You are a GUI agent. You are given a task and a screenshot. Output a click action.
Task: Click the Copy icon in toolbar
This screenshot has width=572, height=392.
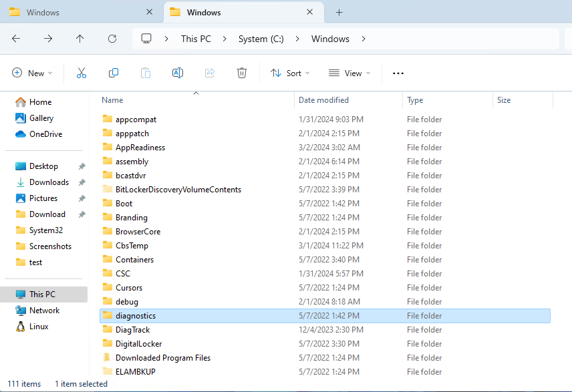tap(114, 73)
